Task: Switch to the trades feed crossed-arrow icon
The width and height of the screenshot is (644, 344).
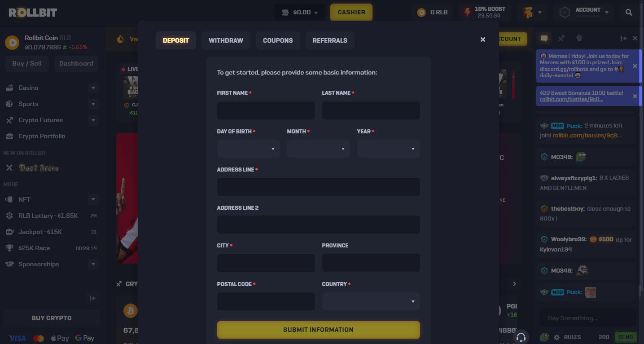Action: pyautogui.click(x=561, y=39)
